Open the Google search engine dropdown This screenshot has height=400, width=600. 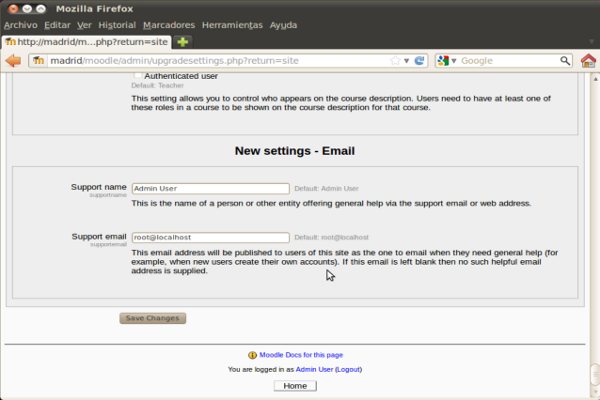click(447, 61)
